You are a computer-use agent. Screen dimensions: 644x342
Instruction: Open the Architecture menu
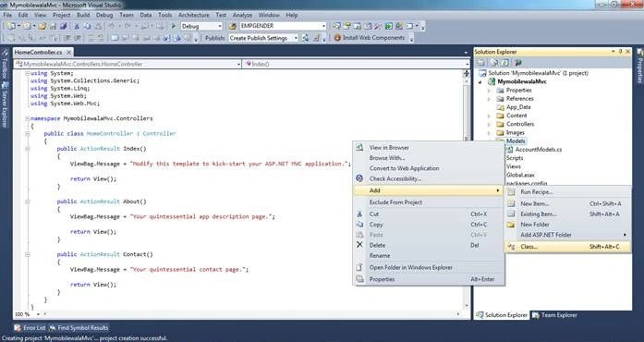pos(193,15)
